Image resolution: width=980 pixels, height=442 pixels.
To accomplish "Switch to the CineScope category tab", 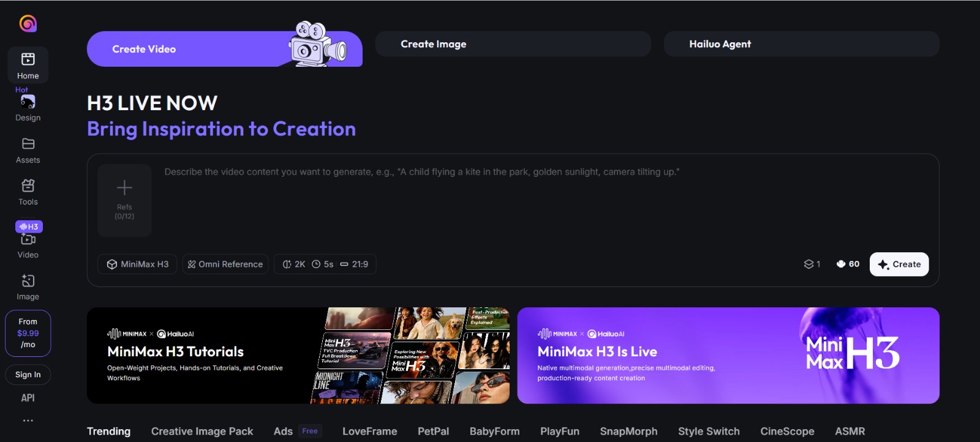I will (x=788, y=431).
